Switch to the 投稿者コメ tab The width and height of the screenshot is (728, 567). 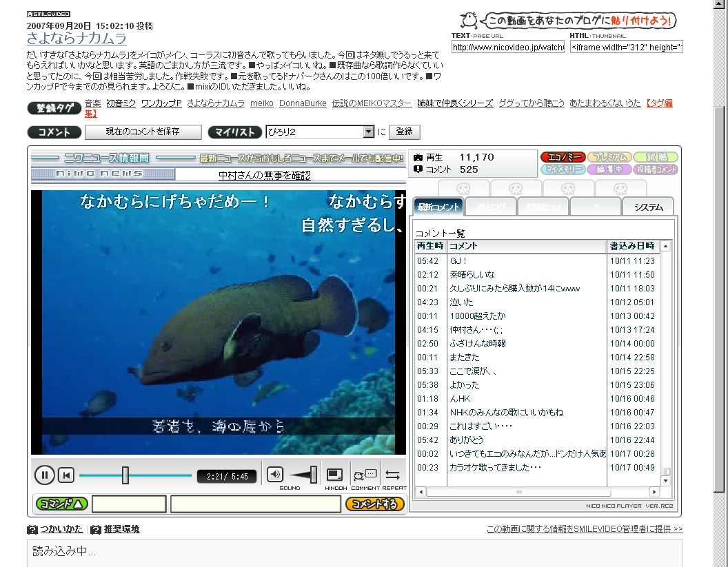543,207
